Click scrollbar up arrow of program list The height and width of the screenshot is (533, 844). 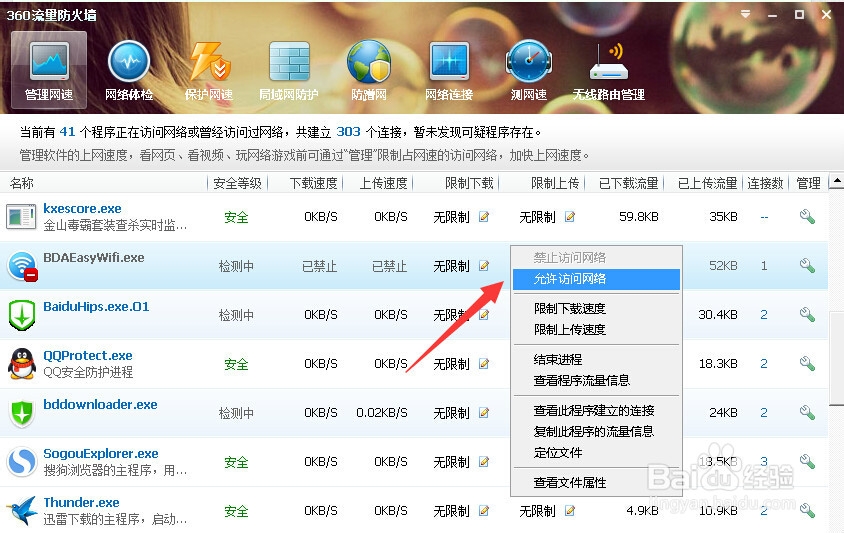point(836,182)
